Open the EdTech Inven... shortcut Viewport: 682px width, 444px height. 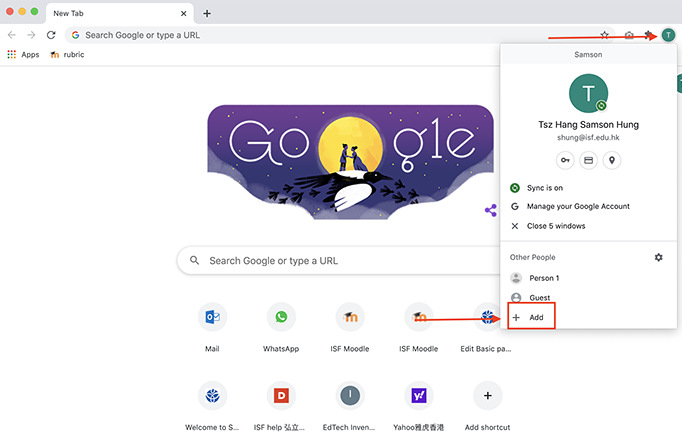tap(350, 406)
